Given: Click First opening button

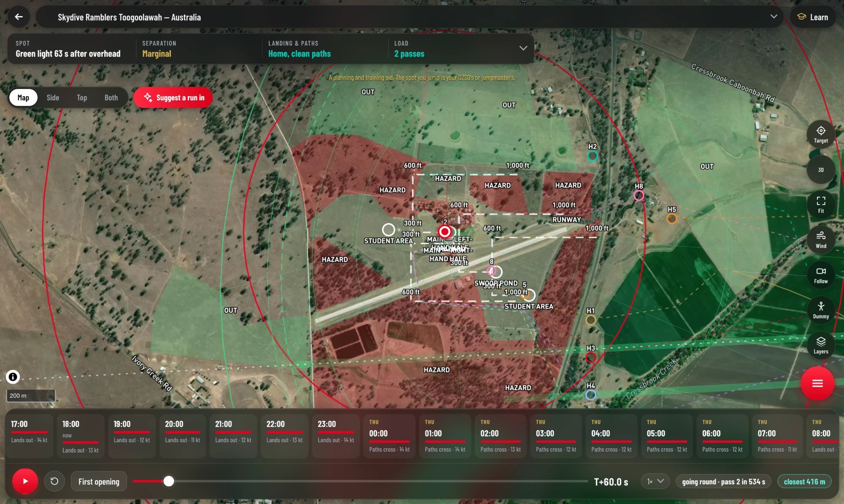Looking at the screenshot, I should [99, 481].
